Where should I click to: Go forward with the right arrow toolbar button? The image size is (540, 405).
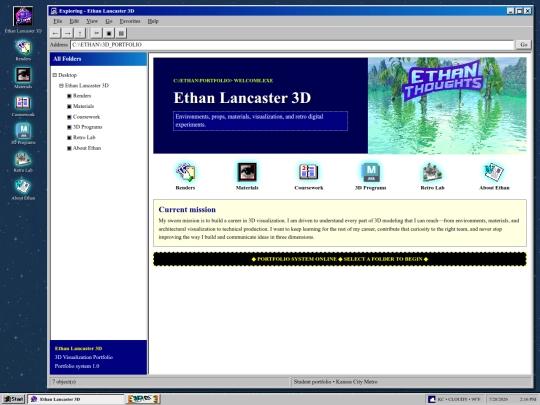pyautogui.click(x=68, y=33)
